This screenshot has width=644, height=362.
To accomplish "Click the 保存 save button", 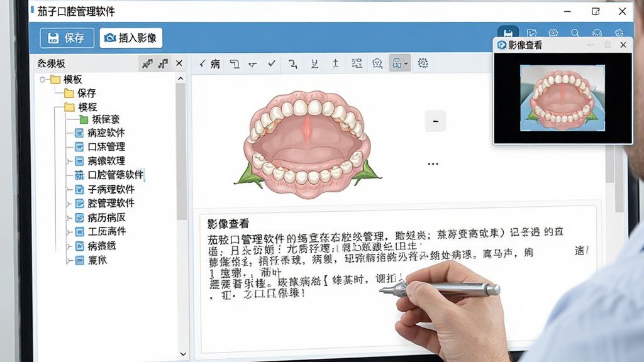I will pos(67,38).
